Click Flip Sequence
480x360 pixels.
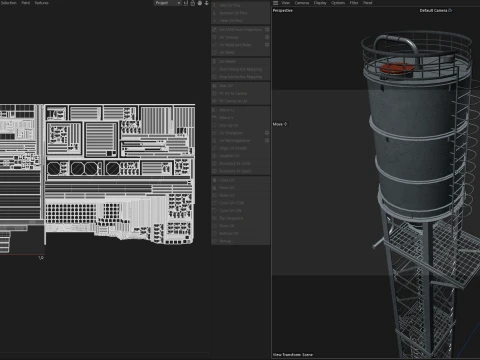240,218
